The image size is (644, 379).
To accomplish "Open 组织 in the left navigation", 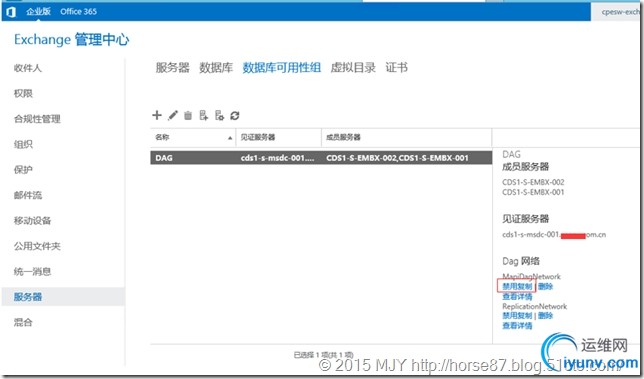I will tap(23, 145).
